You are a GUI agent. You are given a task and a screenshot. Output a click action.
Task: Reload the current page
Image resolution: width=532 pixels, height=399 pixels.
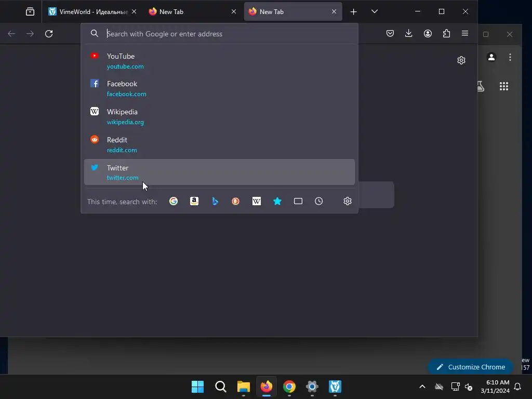coord(49,34)
